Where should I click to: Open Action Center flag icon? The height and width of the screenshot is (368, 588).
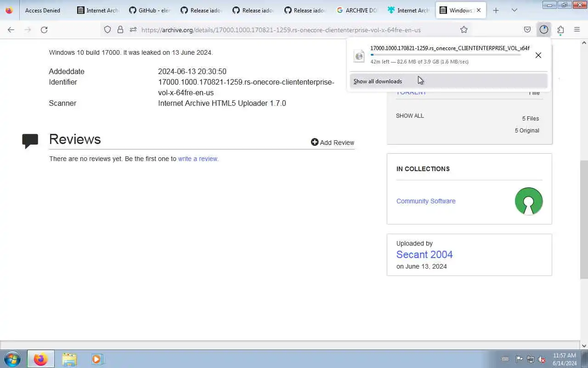click(x=519, y=359)
